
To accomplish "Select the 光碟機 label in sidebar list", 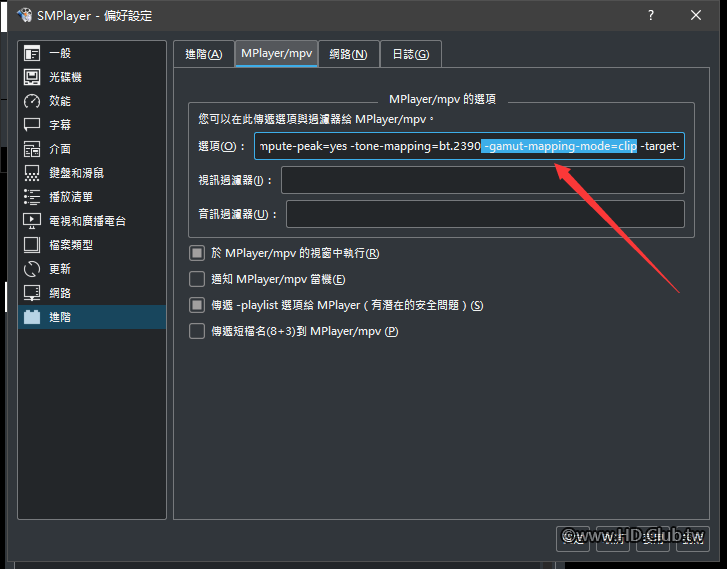I will click(65, 77).
